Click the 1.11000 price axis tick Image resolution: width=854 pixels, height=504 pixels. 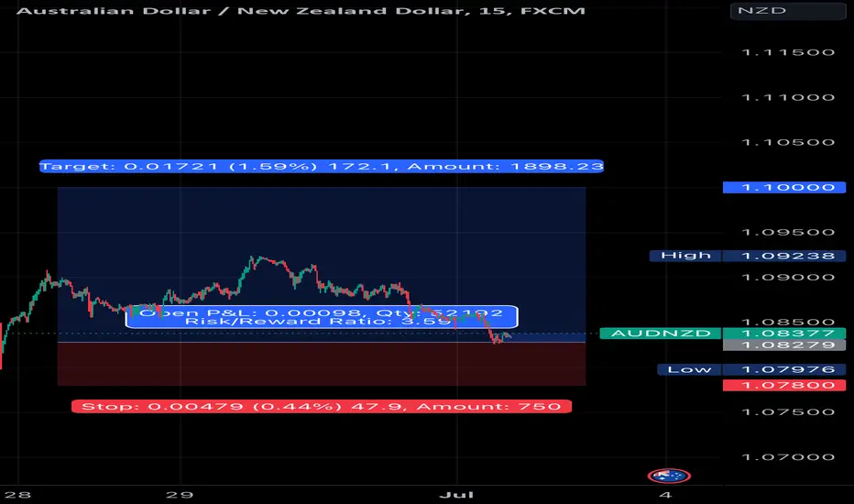point(788,97)
